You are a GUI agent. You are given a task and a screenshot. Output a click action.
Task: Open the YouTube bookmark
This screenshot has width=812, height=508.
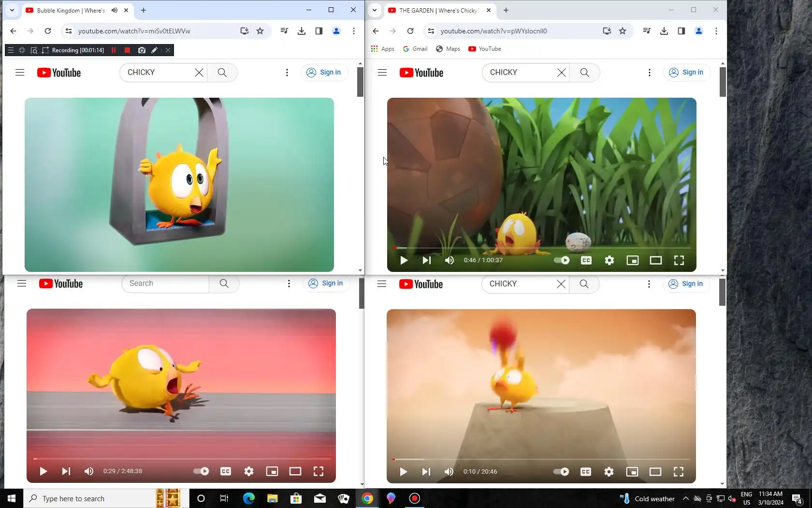(485, 49)
